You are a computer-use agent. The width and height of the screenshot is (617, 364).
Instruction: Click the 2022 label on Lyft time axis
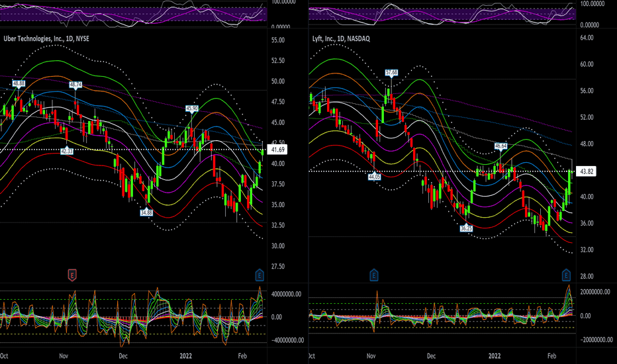(x=495, y=356)
